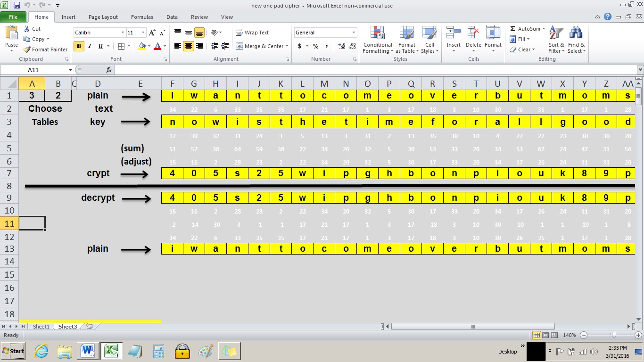Click Increase Indent icon
Viewport: 644px width, 362px height.
(x=225, y=46)
